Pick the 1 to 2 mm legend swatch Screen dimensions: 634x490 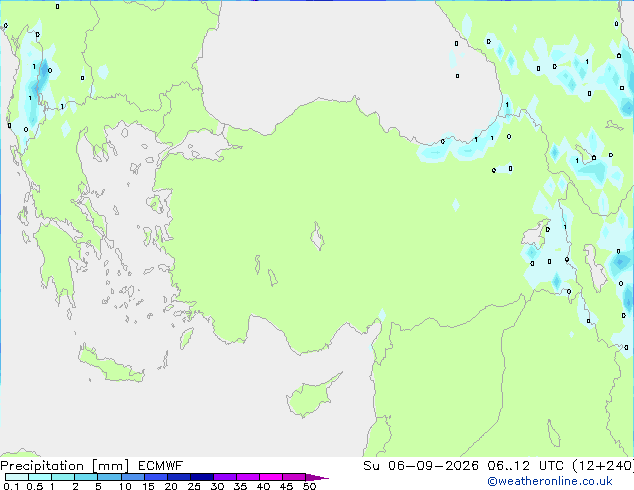pos(63,477)
